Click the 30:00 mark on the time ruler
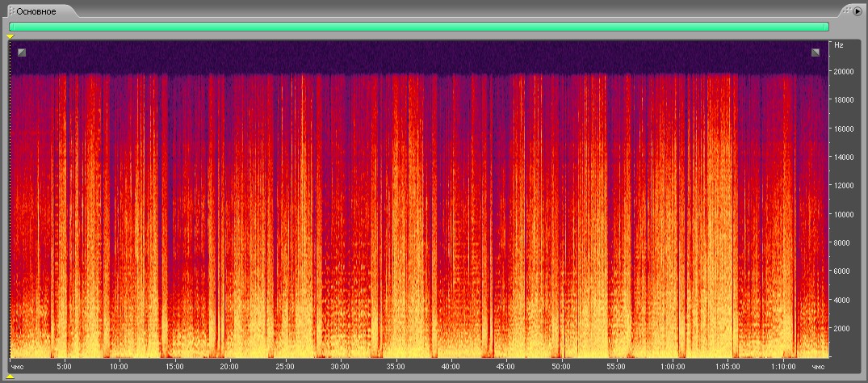The height and width of the screenshot is (383, 868). (x=340, y=366)
